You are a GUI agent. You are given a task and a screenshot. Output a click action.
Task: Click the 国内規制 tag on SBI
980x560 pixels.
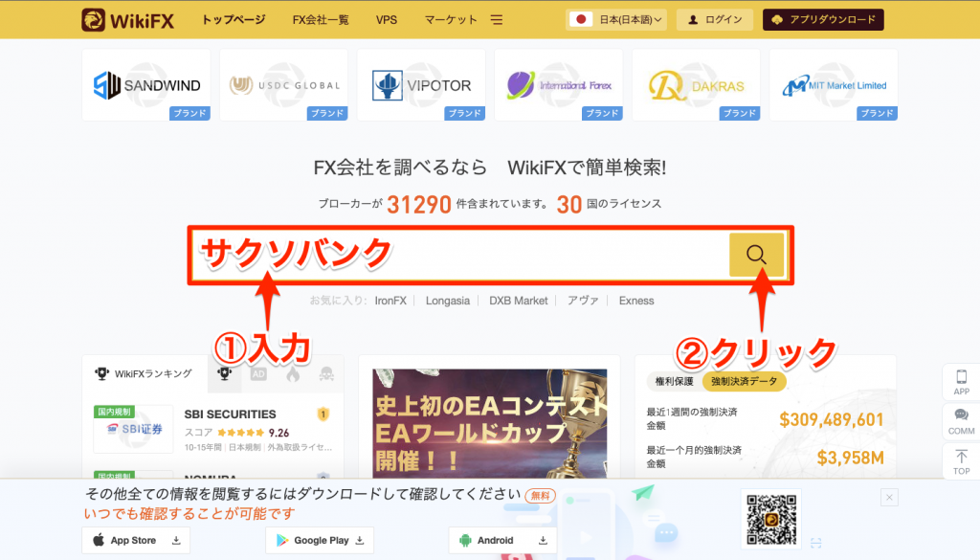114,412
